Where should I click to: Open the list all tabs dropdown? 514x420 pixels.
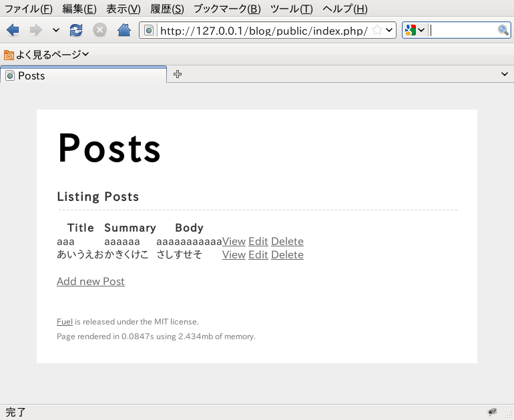tap(505, 74)
